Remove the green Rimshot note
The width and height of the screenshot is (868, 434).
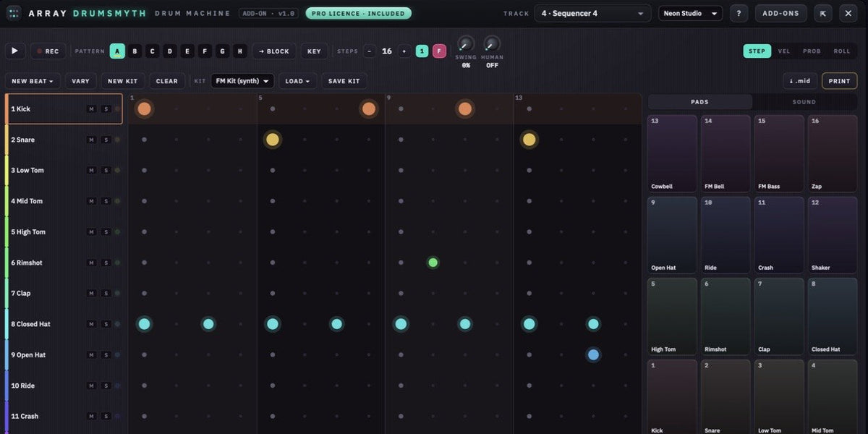pos(433,263)
